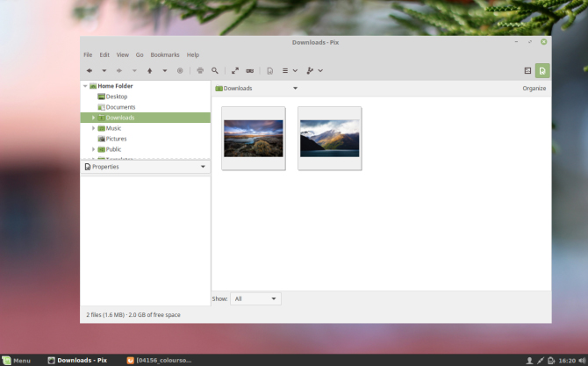This screenshot has height=366, width=588.
Task: Toggle the browser view mode button
Action: [x=527, y=70]
